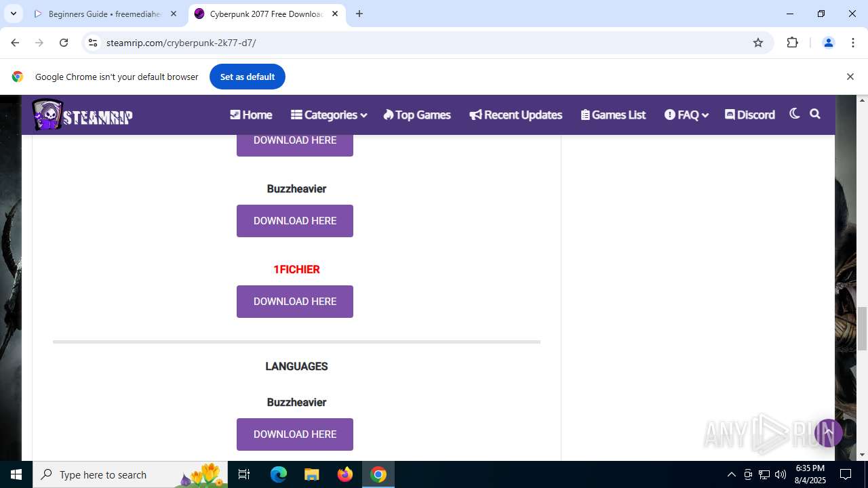Click DOWNLOAD HERE under Languages Buzzheavier
Image resolution: width=868 pixels, height=488 pixels.
click(x=295, y=434)
